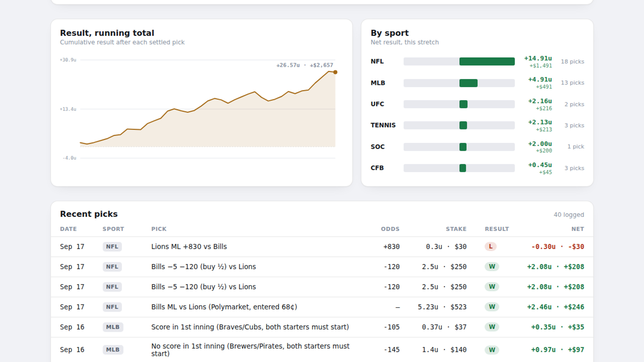This screenshot has width=644, height=362.
Task: Click the chart endpoint dot marker
Action: tap(335, 72)
